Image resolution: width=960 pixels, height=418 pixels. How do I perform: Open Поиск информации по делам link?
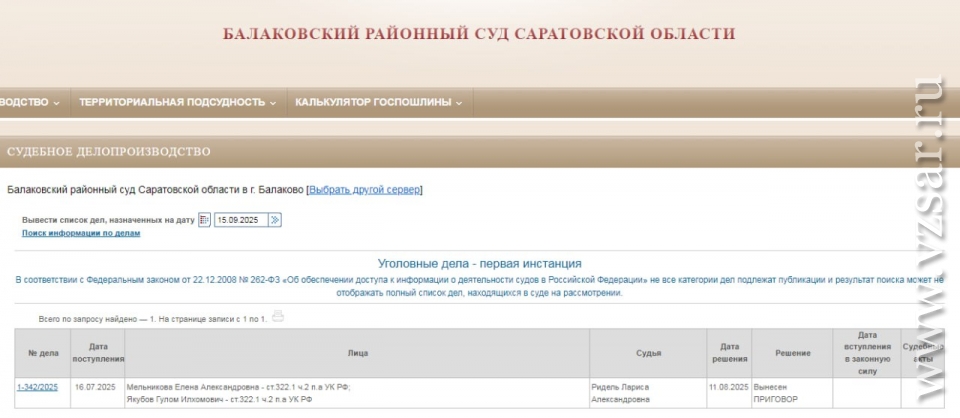[x=81, y=233]
